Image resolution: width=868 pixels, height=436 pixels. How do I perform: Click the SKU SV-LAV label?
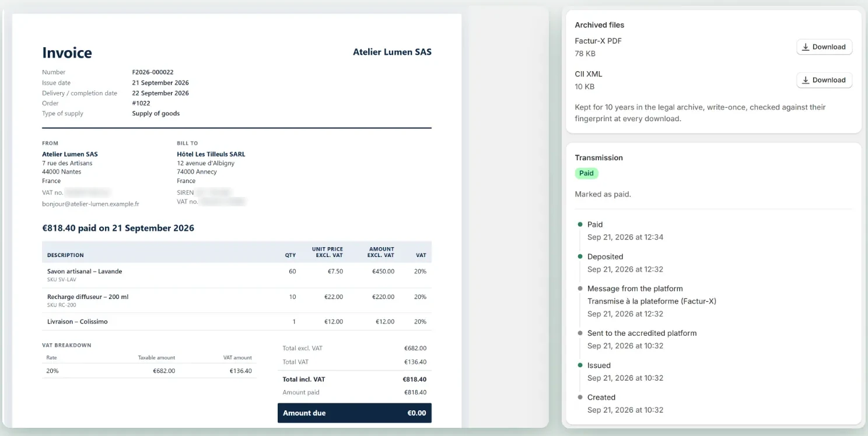point(62,280)
